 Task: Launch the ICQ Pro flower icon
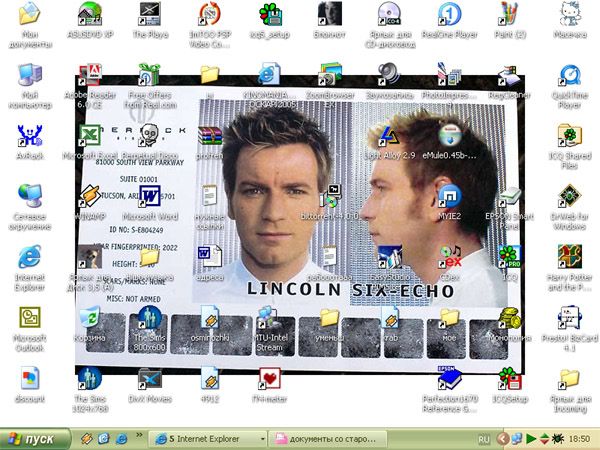click(510, 256)
